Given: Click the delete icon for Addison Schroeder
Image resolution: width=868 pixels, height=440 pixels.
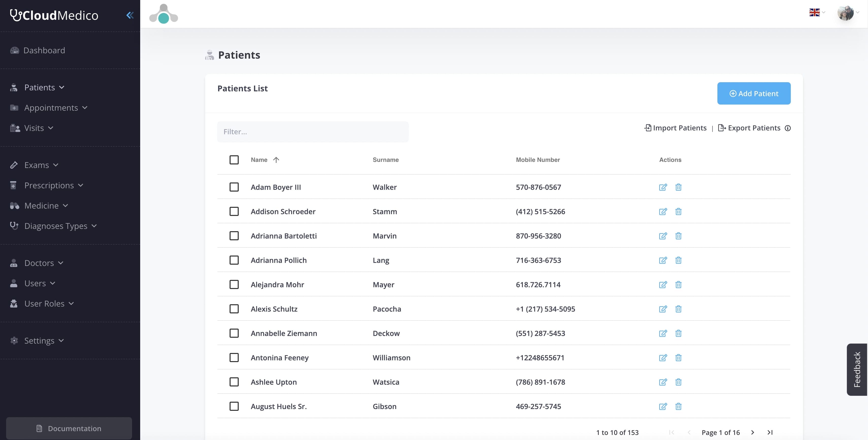Looking at the screenshot, I should (x=678, y=212).
